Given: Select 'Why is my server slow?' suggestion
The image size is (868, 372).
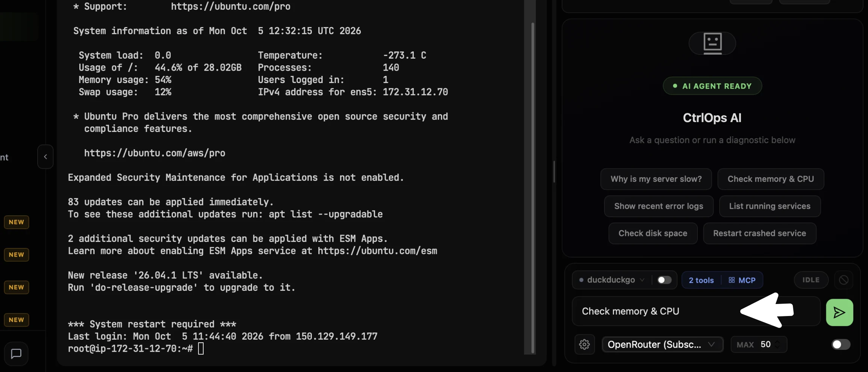Looking at the screenshot, I should (x=656, y=179).
